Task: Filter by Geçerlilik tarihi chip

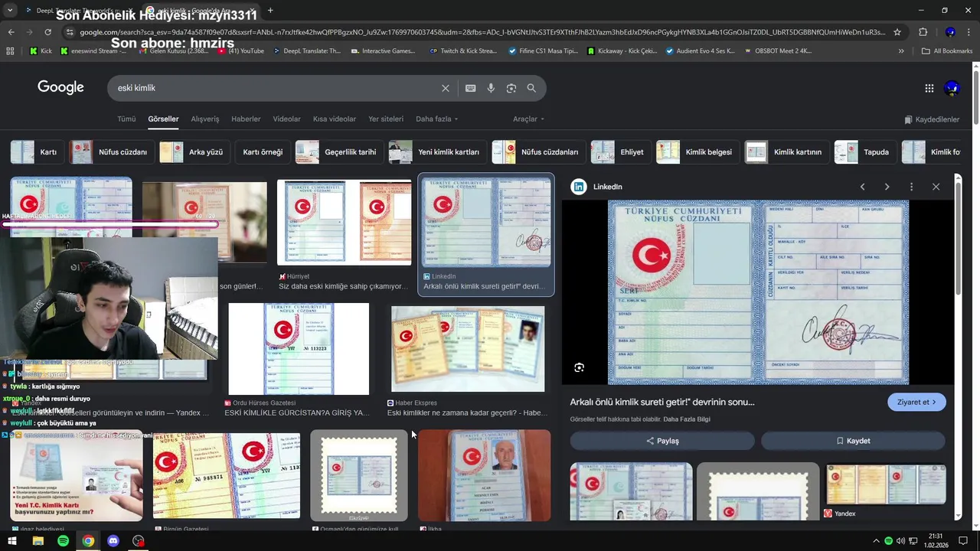Action: 339,152
